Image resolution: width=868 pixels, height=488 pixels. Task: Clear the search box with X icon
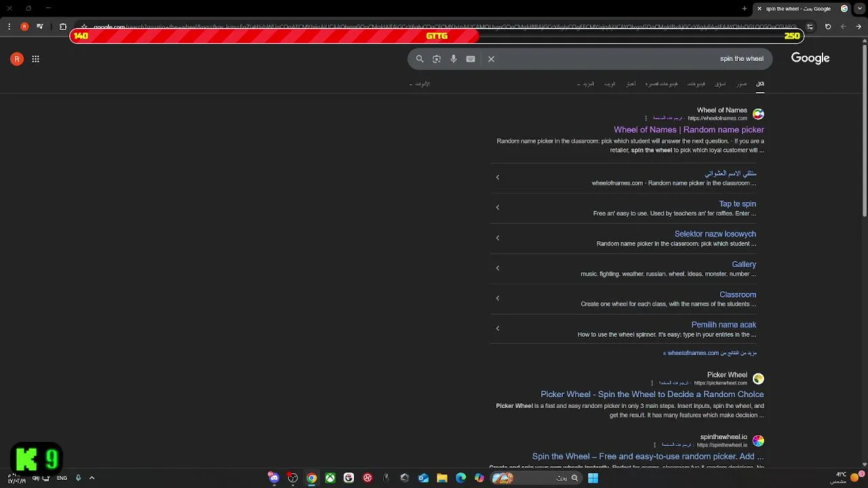491,59
